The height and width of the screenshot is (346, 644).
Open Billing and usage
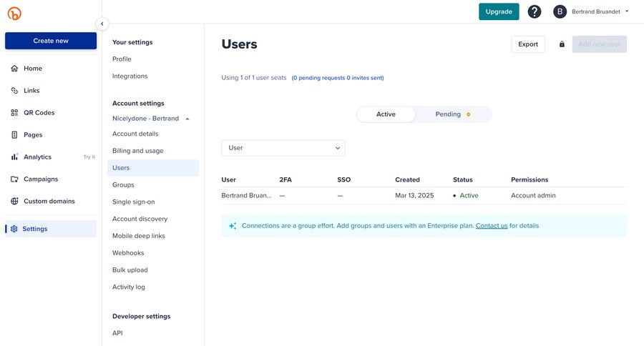138,151
